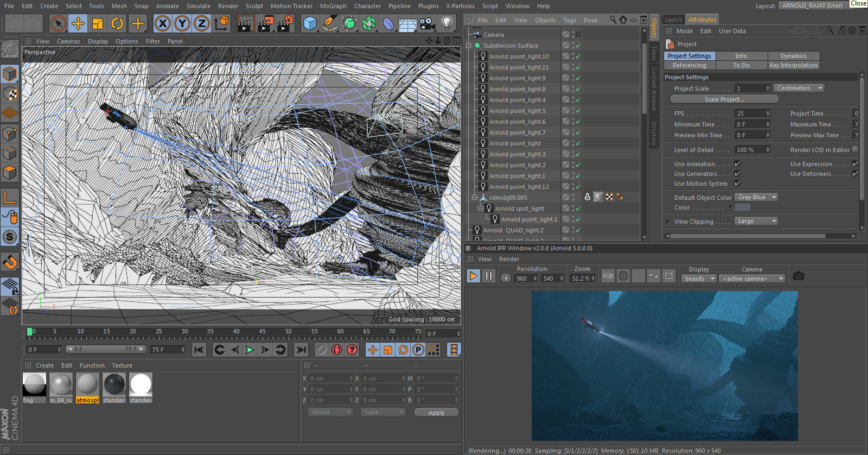
Task: Toggle Use Animation checkbox
Action: point(737,163)
